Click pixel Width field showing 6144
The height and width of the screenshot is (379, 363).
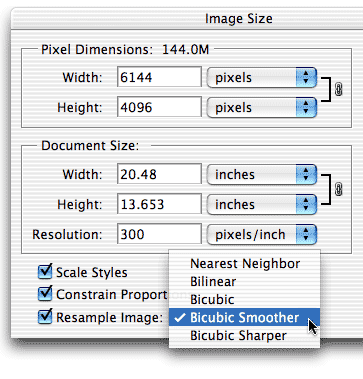click(x=159, y=77)
